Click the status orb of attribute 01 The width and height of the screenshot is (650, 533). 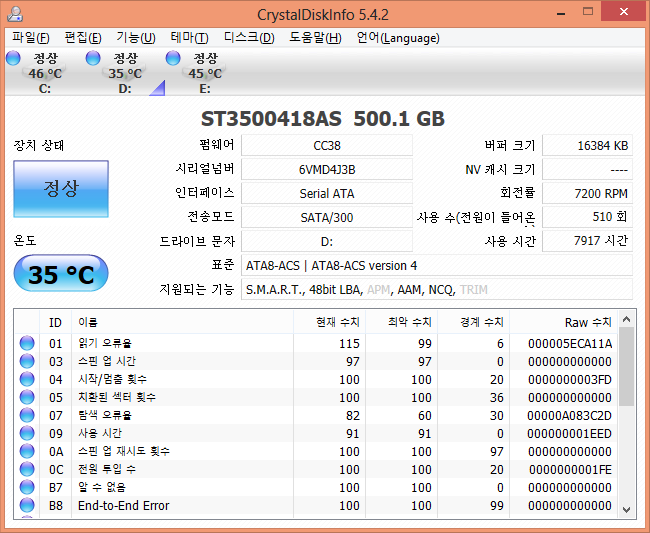click(x=27, y=343)
